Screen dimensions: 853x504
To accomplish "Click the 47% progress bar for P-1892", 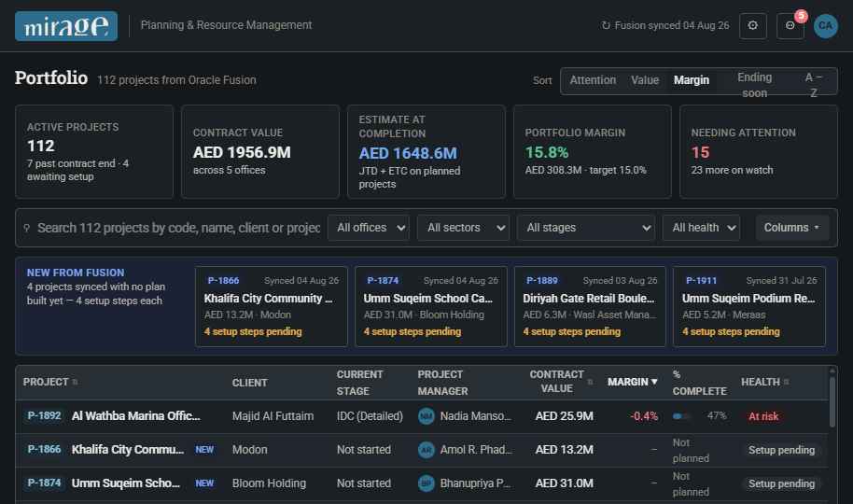I will click(682, 416).
